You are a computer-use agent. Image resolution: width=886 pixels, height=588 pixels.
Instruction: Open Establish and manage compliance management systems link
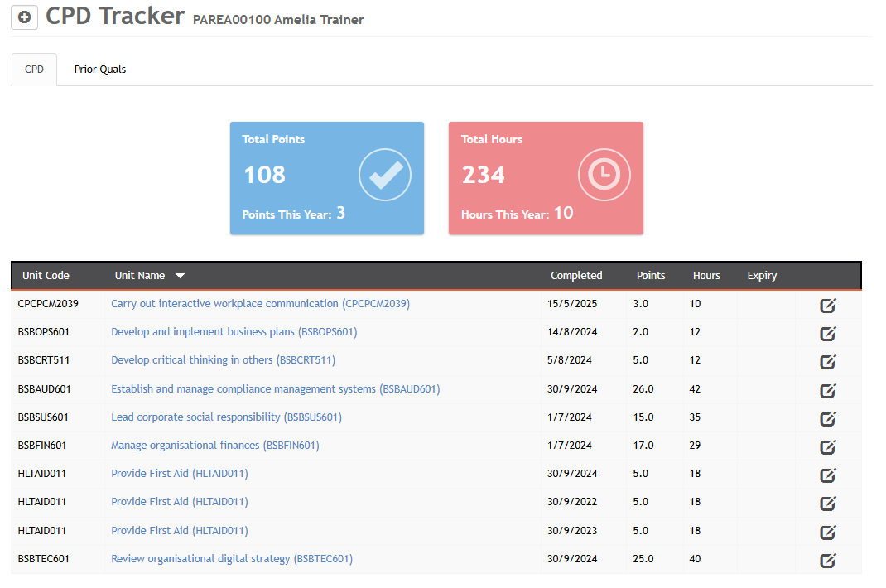click(275, 389)
